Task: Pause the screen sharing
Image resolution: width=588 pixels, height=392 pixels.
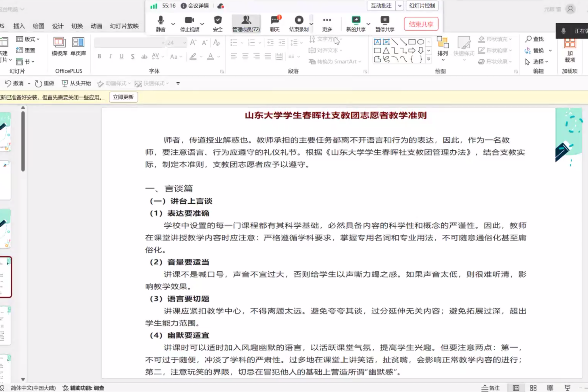Action: [385, 24]
